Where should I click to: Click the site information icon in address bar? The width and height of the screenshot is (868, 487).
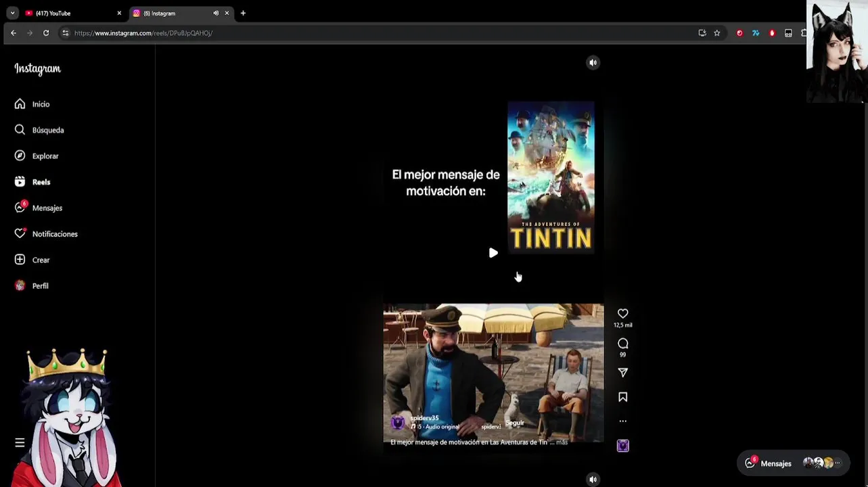pyautogui.click(x=65, y=32)
